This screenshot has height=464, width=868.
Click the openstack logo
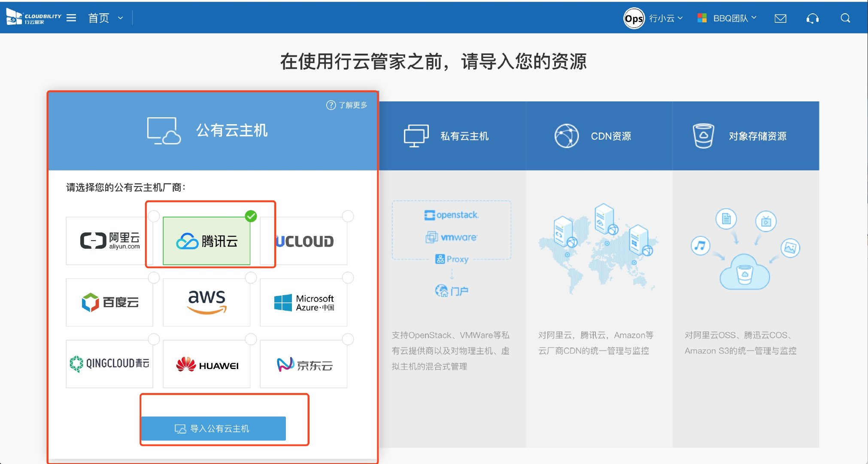point(452,215)
